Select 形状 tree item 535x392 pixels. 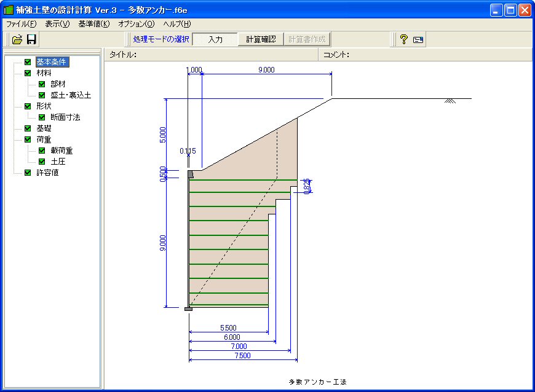pyautogui.click(x=44, y=106)
